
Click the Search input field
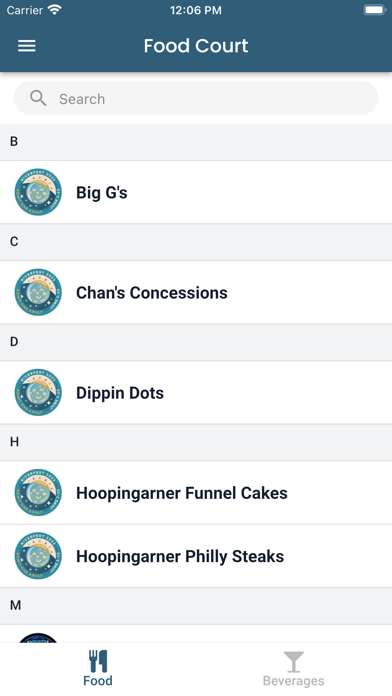point(196,99)
